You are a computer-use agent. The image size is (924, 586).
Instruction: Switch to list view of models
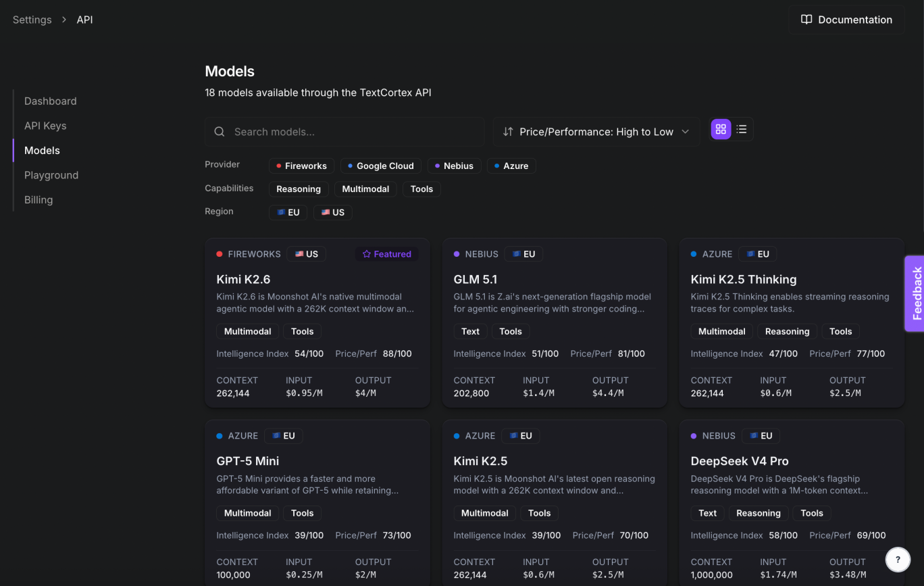tap(742, 129)
